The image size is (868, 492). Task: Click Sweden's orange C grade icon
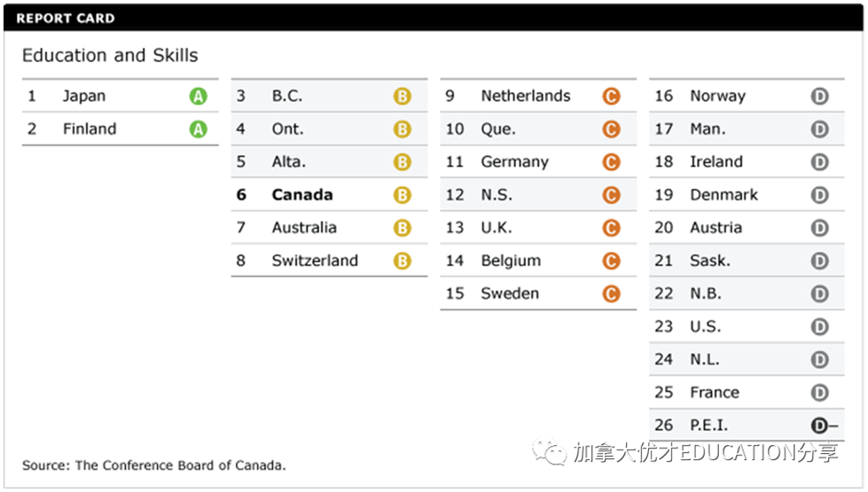tap(611, 294)
